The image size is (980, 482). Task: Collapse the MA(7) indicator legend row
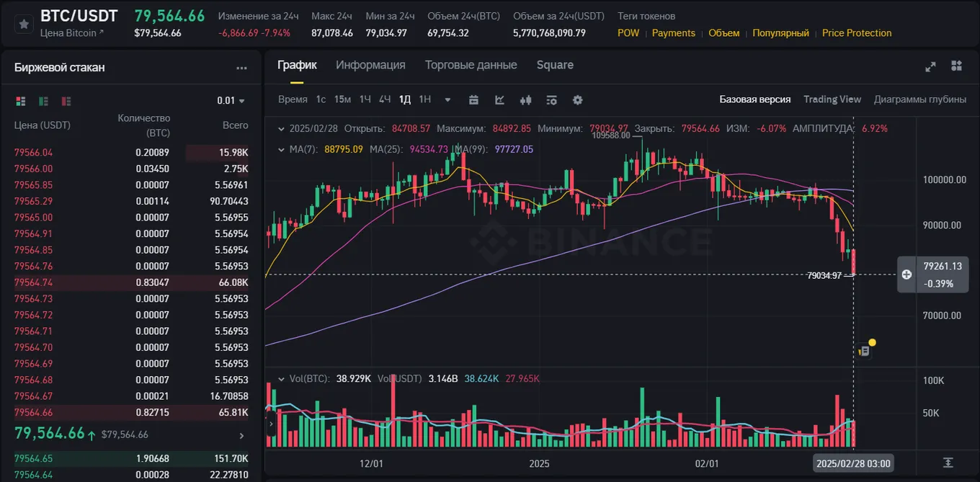coord(282,149)
